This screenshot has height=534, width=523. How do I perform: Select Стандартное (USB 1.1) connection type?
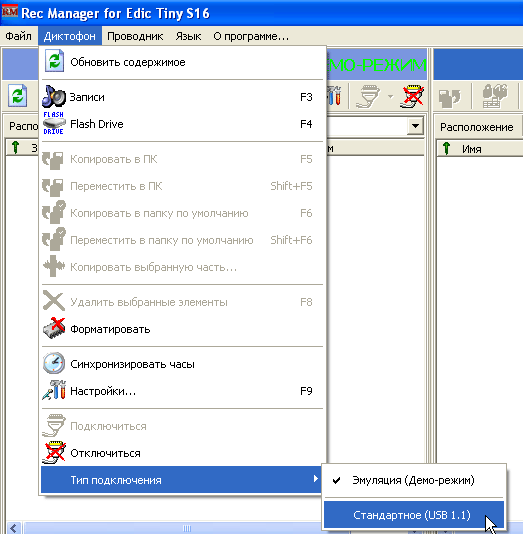(x=414, y=515)
